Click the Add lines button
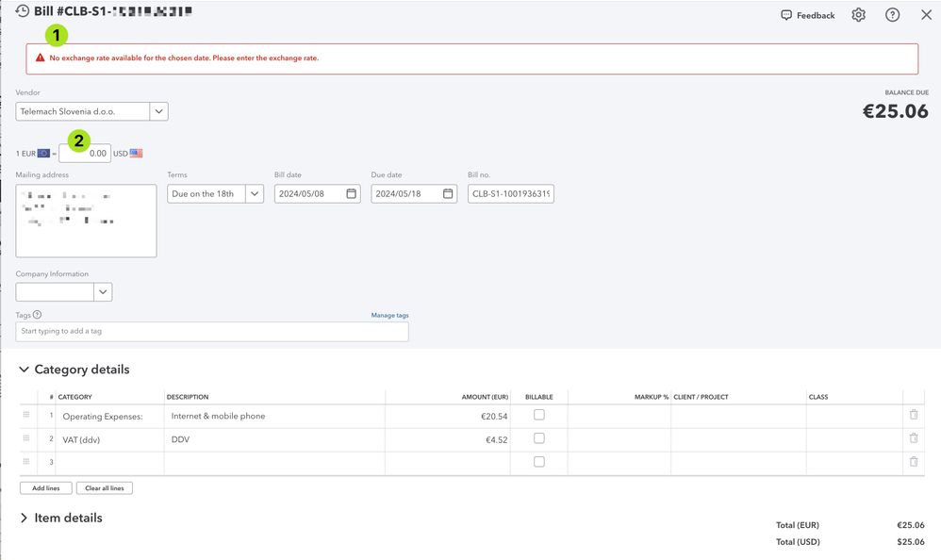The height and width of the screenshot is (560, 941). tap(45, 488)
